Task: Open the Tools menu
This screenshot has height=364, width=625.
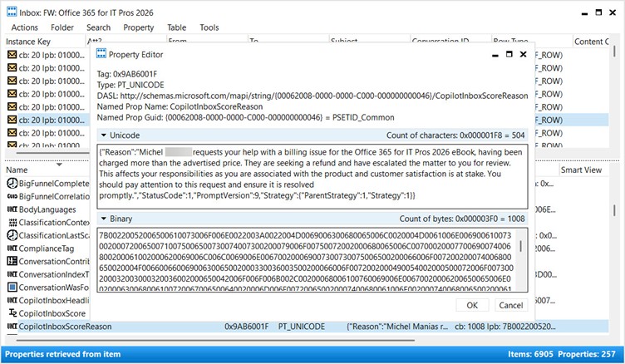Action: pos(209,27)
